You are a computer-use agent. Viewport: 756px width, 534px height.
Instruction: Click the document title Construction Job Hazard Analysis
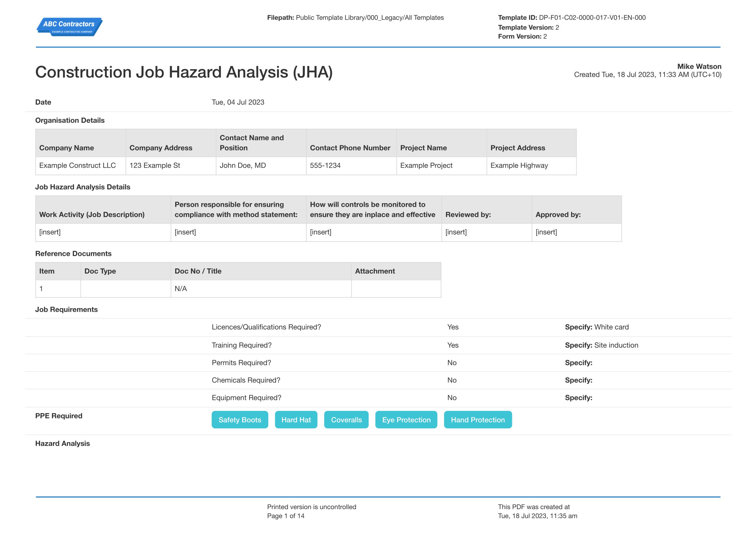(184, 72)
